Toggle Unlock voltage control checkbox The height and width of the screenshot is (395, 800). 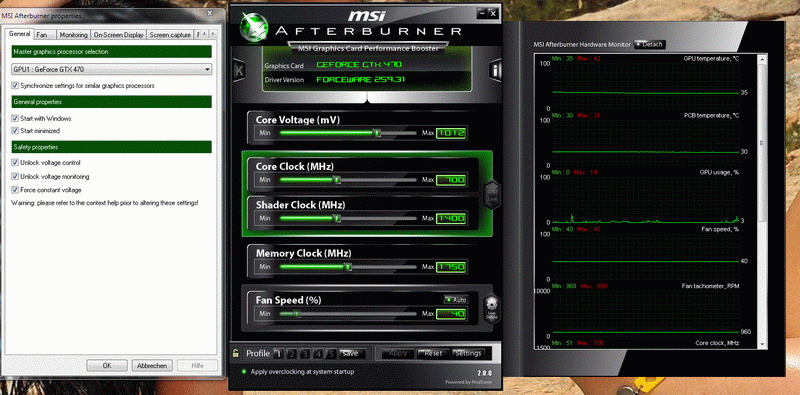pos(15,163)
